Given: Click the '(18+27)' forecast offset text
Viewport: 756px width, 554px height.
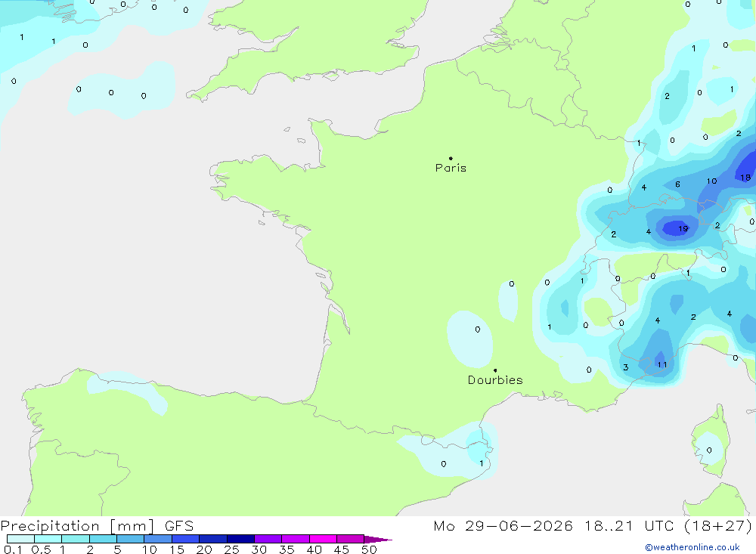Looking at the screenshot, I should click(x=718, y=526).
